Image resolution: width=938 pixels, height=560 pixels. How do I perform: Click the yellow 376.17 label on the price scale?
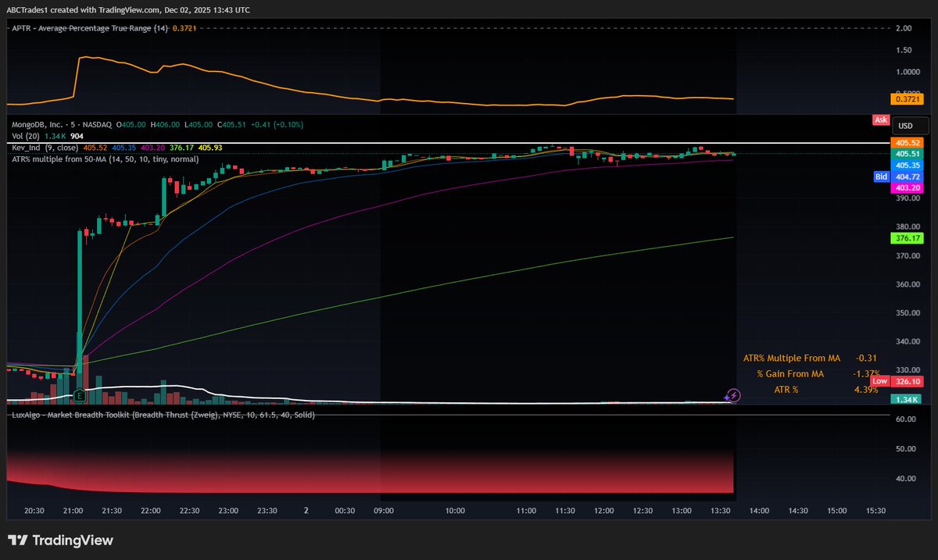pyautogui.click(x=906, y=238)
